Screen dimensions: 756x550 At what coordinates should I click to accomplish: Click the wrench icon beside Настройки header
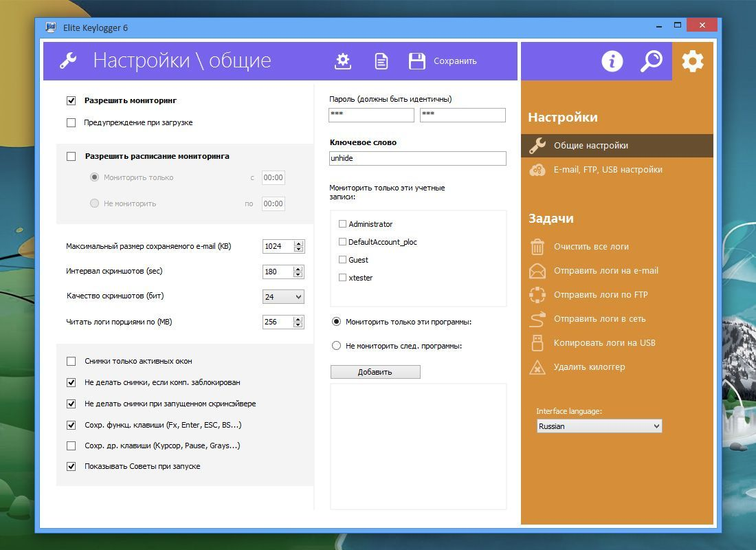(x=68, y=60)
